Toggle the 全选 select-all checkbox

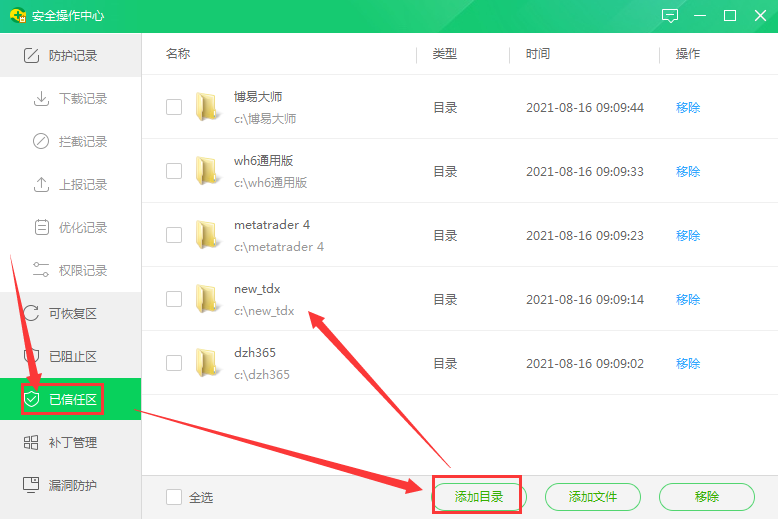pyautogui.click(x=174, y=497)
